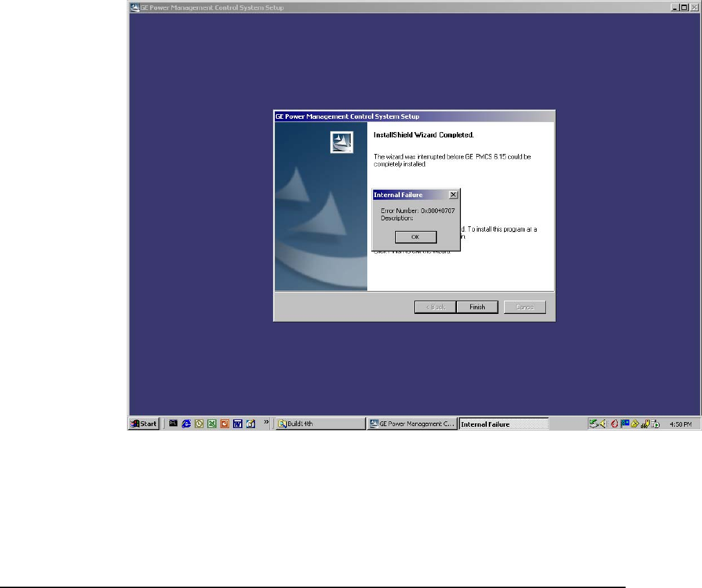Click the 4:50 PM system clock
702x588 pixels.
click(x=681, y=424)
